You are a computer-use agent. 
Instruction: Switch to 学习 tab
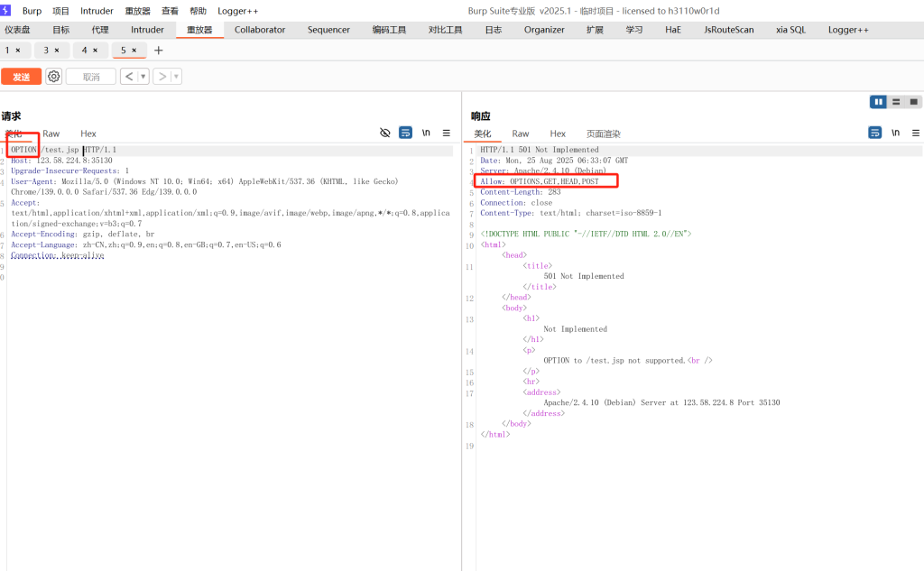[x=634, y=30]
